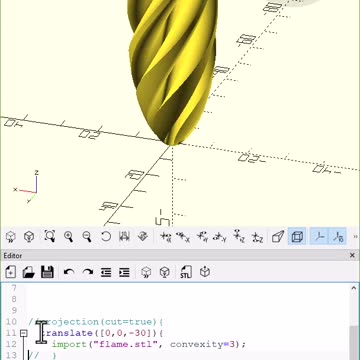360x360 pixels.
Task: Create a new file in the Editor
Action: point(11,272)
